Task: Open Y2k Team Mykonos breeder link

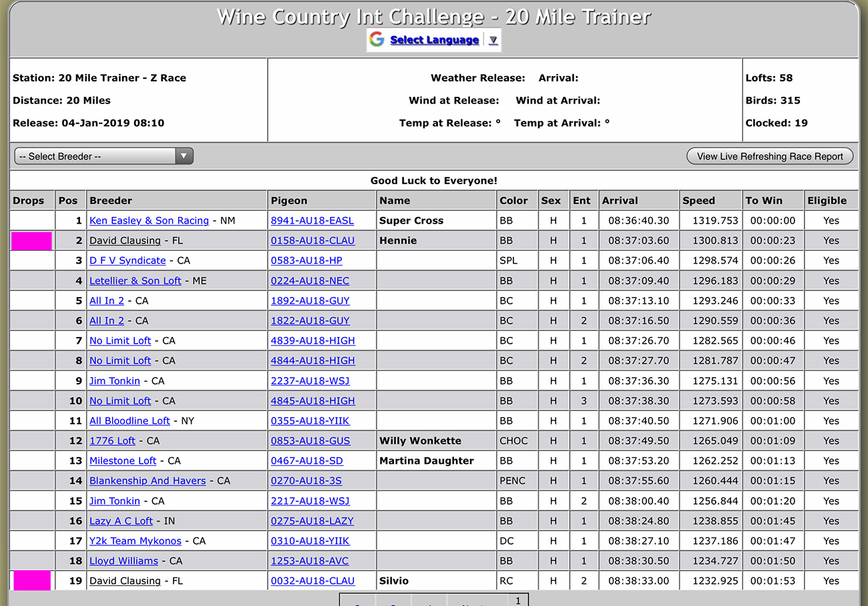Action: [x=136, y=541]
